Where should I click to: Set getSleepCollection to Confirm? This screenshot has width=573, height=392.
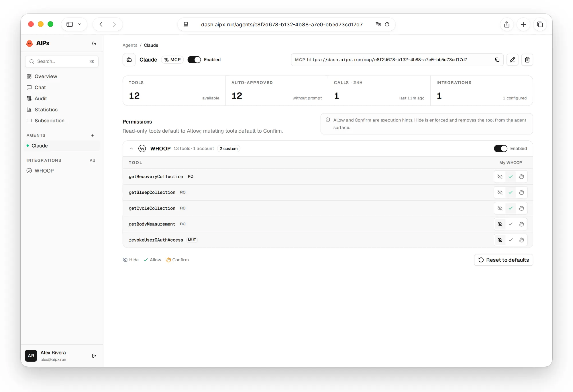[521, 192]
